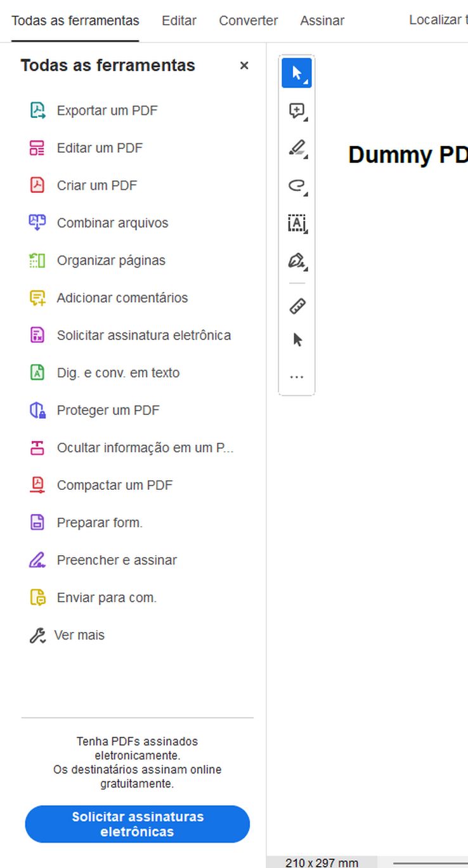Switch to the Assinar tab

click(x=322, y=20)
